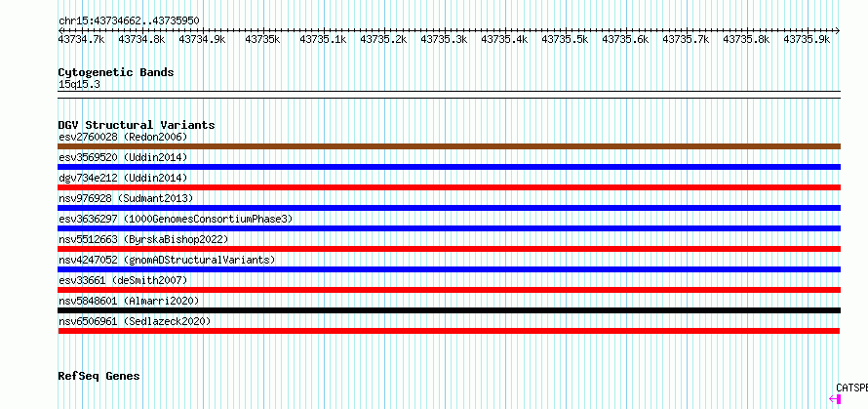Select nsv4247052 (gnomADStructuralVariants) label
Viewport: 868px width, 409px height.
167,260
